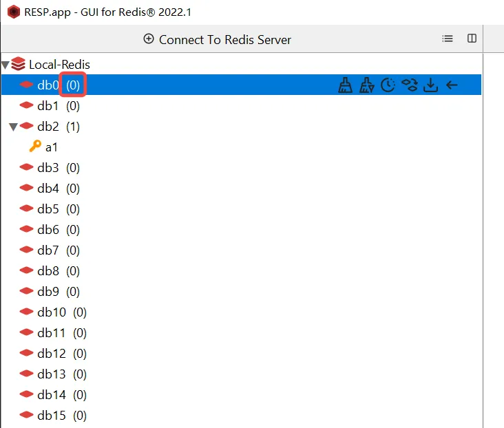This screenshot has height=428, width=504.
Task: Open the list menu icon in header
Action: [x=447, y=39]
